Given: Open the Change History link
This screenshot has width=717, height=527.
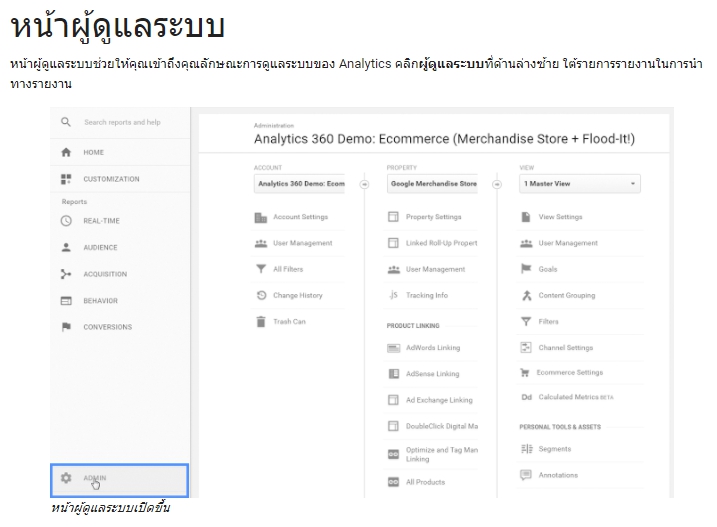Looking at the screenshot, I should [298, 296].
